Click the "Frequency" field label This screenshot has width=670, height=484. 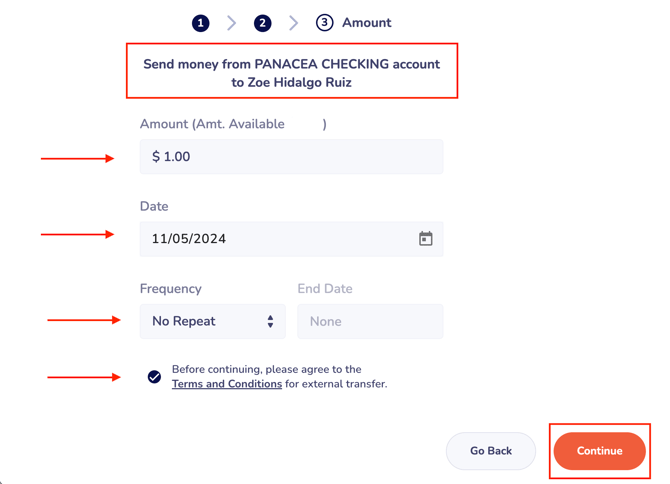coord(171,289)
